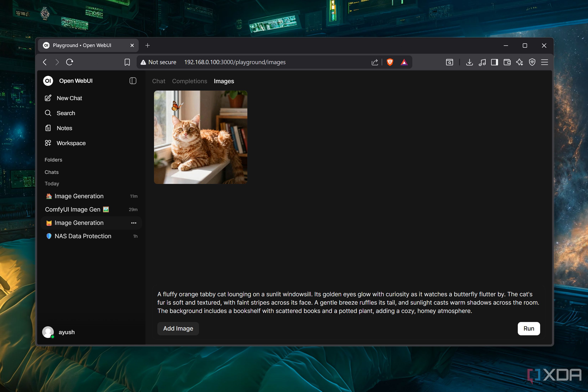Collapse the Chats section
Image resolution: width=588 pixels, height=392 pixels.
click(x=51, y=172)
